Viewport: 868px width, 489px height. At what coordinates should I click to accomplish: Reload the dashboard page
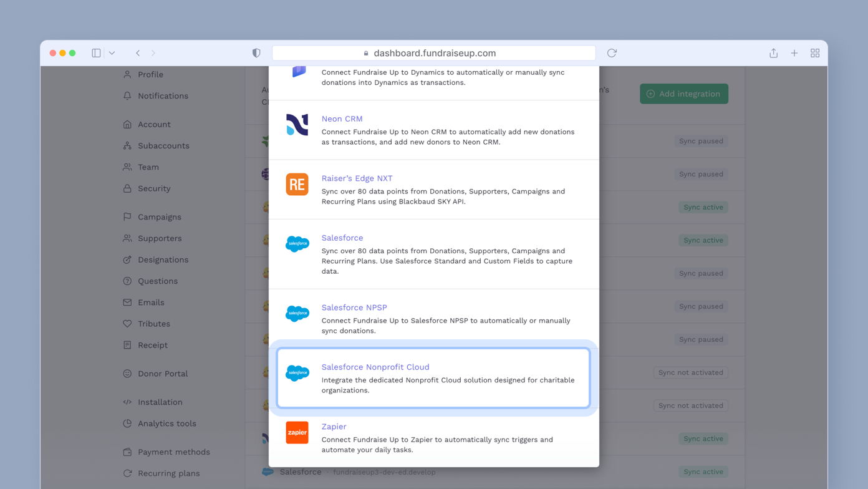[x=611, y=53]
